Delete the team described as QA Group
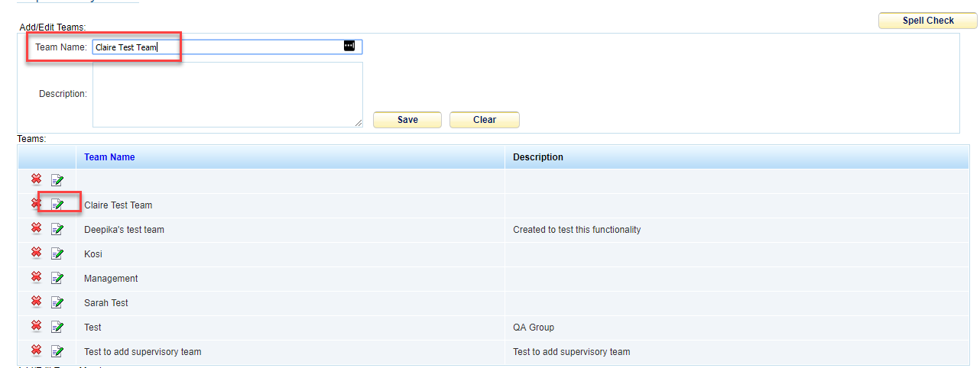 (x=36, y=326)
